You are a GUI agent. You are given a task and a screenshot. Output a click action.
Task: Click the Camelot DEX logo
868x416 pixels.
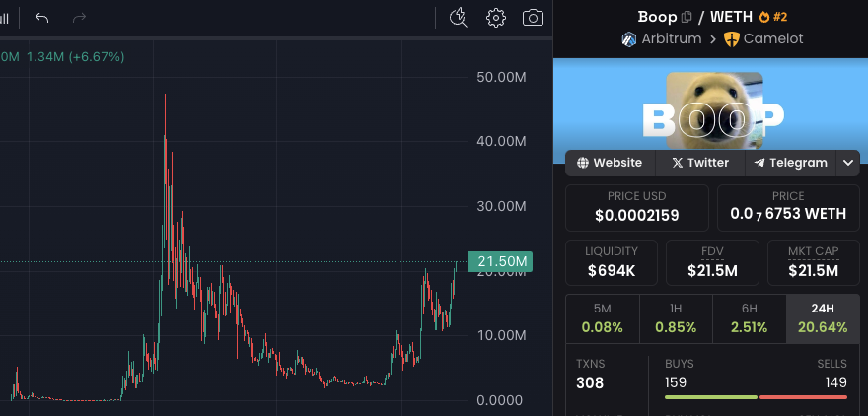[x=731, y=39]
